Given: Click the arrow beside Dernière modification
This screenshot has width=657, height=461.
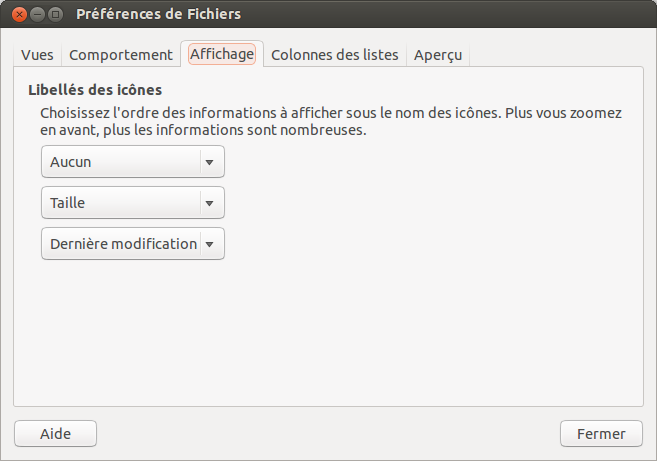Looking at the screenshot, I should (x=209, y=244).
